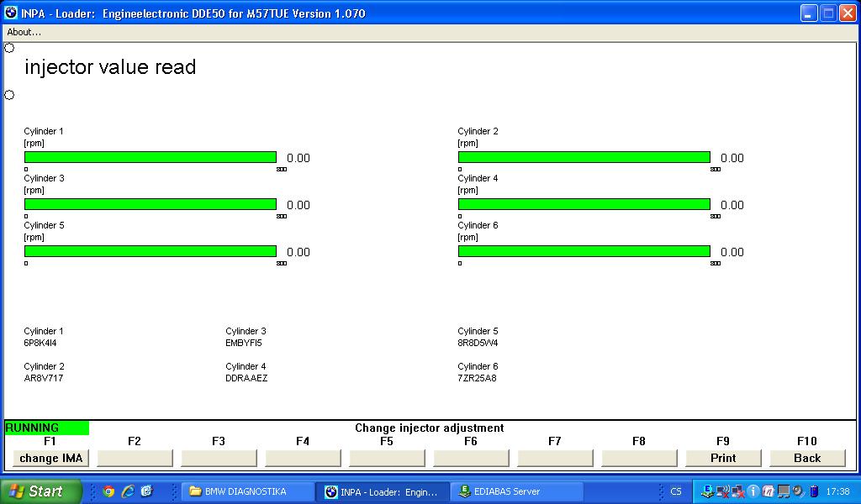
Task: Click the CS language indicator
Action: [676, 491]
